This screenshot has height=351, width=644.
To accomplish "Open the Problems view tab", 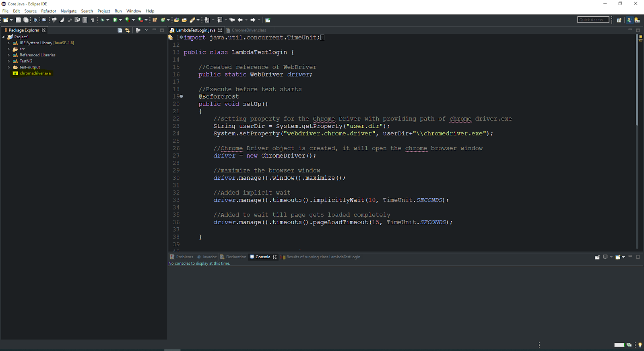I will pos(184,257).
